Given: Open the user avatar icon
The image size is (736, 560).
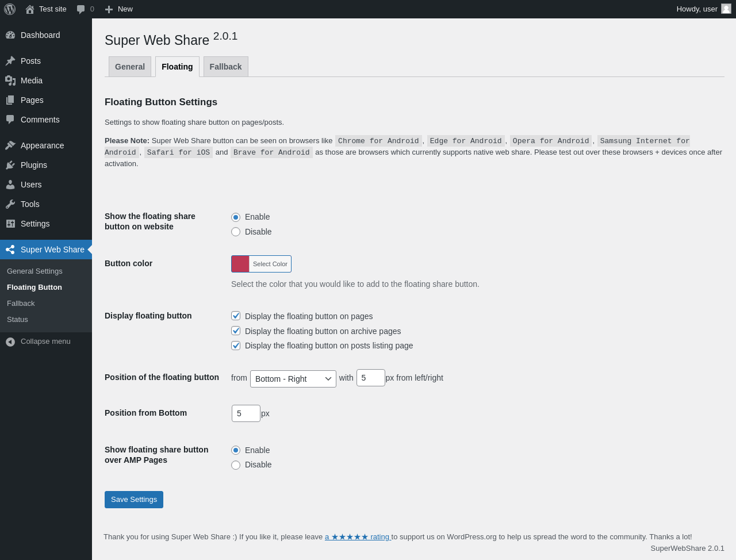Looking at the screenshot, I should [x=726, y=9].
